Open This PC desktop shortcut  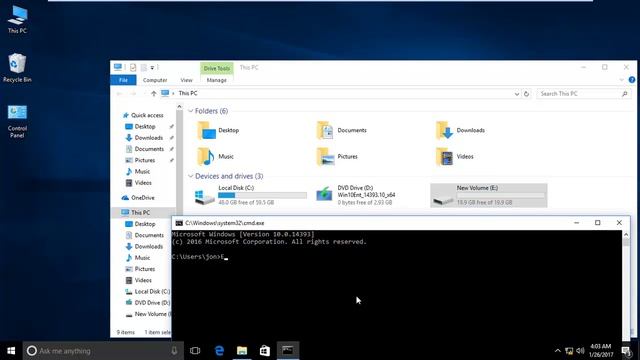17,19
